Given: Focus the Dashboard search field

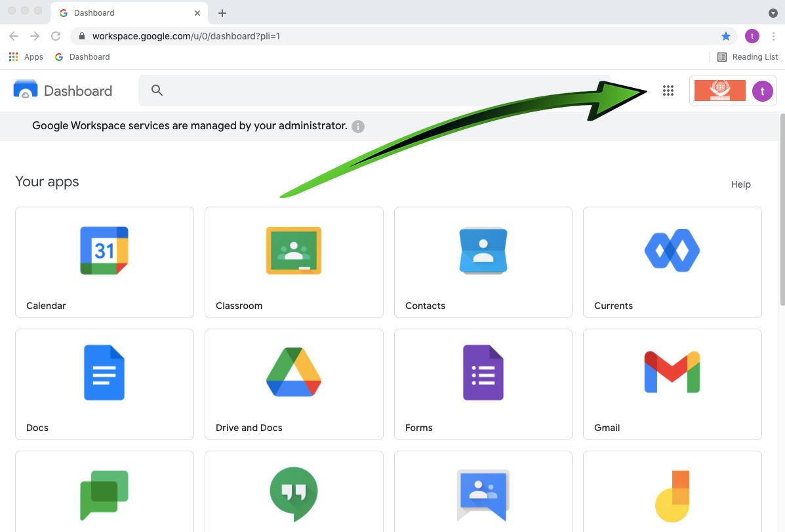Looking at the screenshot, I should coord(374,90).
